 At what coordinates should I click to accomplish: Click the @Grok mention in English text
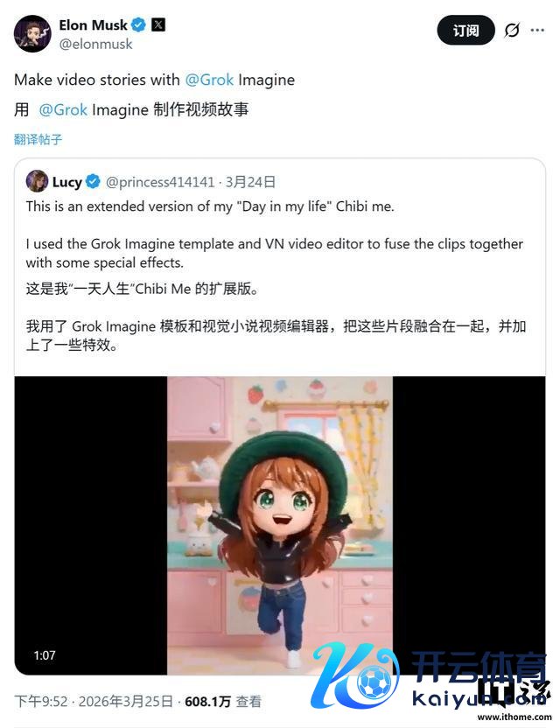pos(209,80)
